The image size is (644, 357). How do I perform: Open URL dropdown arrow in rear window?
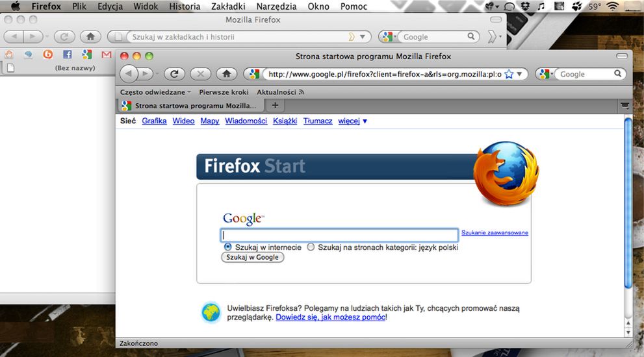coord(362,37)
